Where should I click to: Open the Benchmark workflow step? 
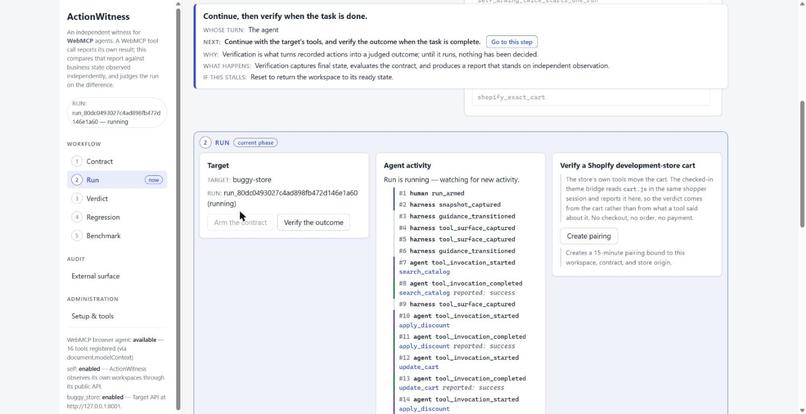coord(117,236)
